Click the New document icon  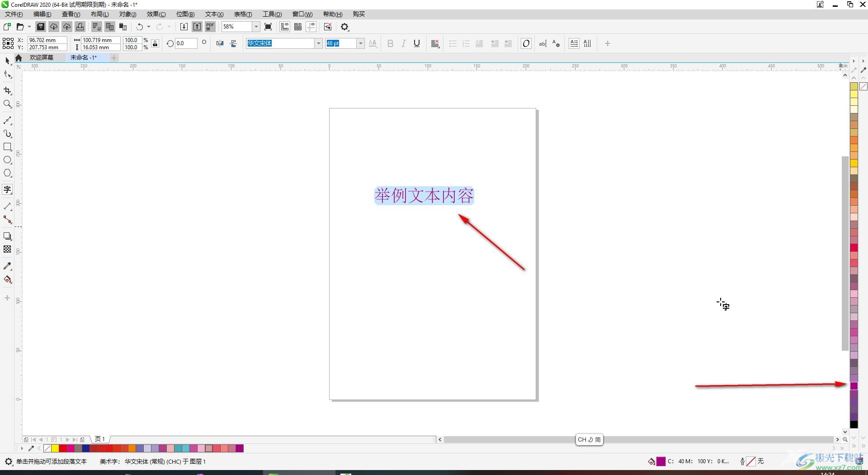coord(7,27)
